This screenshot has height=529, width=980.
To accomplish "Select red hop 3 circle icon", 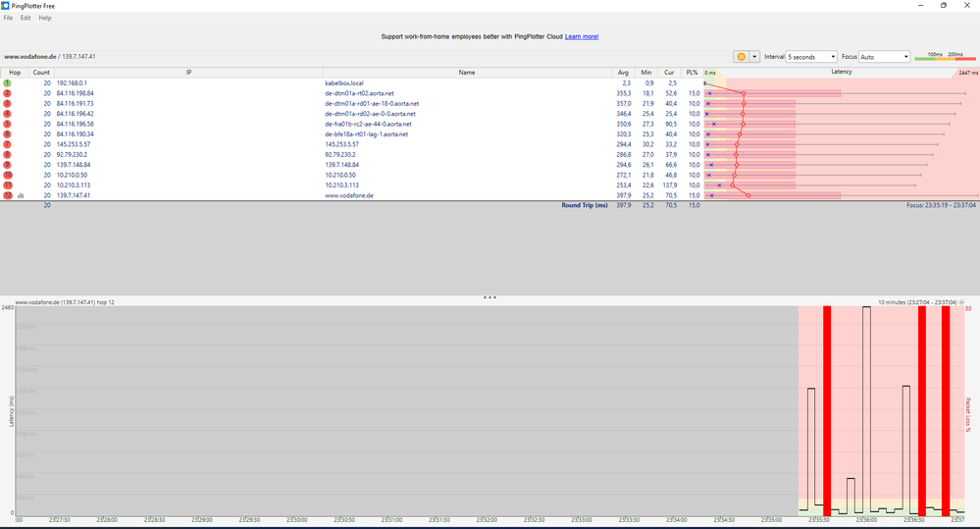I will 8,104.
